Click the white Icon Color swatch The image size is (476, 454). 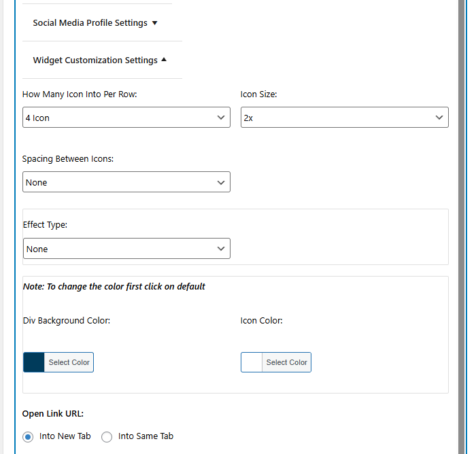point(252,362)
